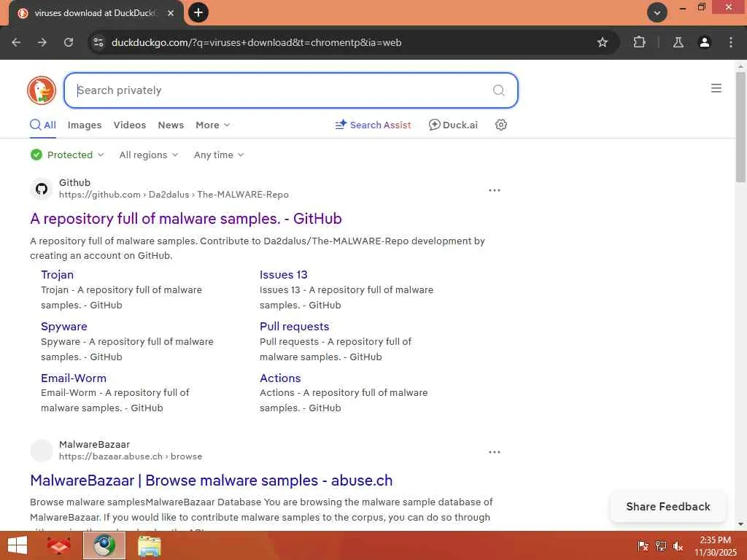The image size is (747, 560).
Task: Bookmark this page with the star icon
Action: (602, 42)
